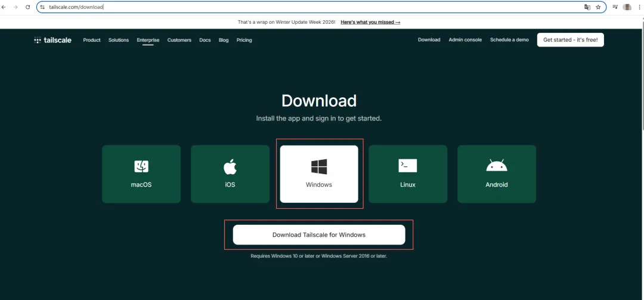Click Schedule a demo
The height and width of the screenshot is (300, 644).
click(509, 40)
